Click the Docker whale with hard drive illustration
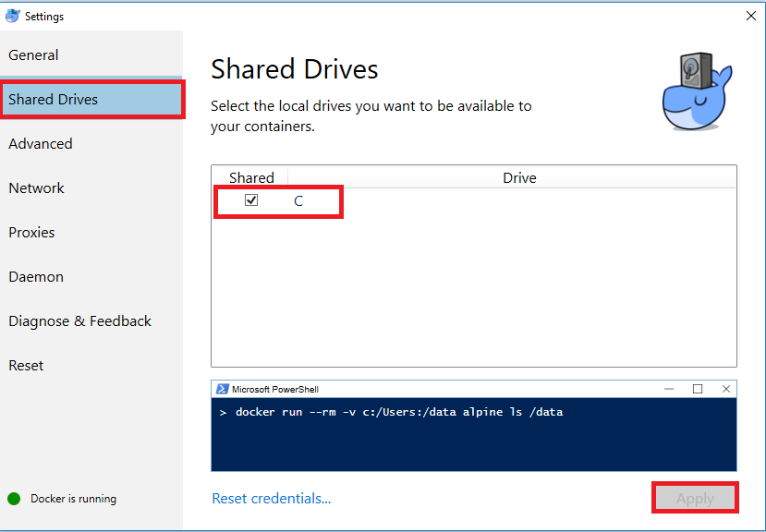Image resolution: width=766 pixels, height=532 pixels. [x=697, y=91]
